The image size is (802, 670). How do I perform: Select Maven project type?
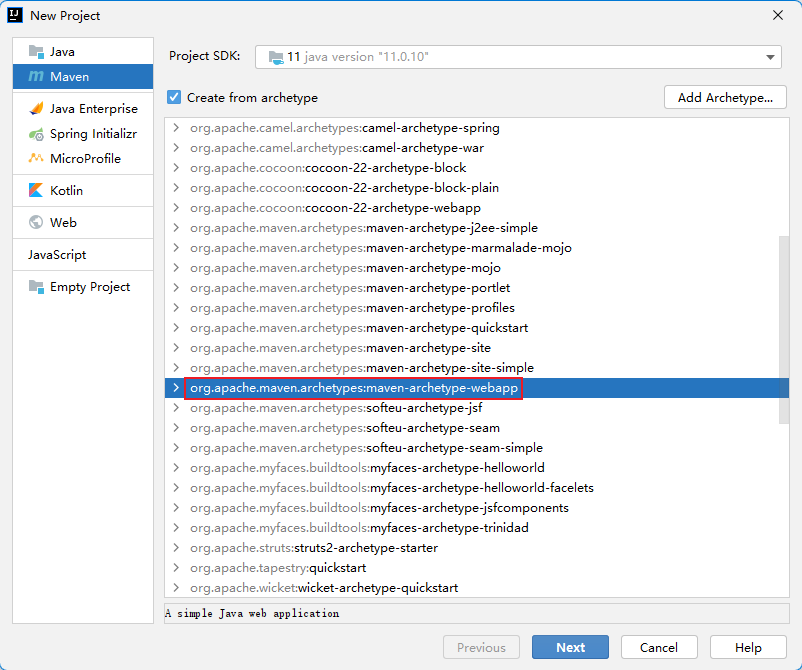tap(83, 77)
